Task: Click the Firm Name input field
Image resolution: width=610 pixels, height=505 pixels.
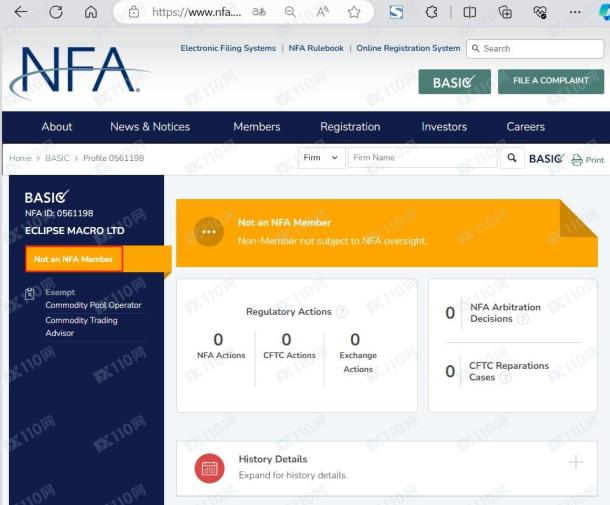Action: pyautogui.click(x=422, y=158)
